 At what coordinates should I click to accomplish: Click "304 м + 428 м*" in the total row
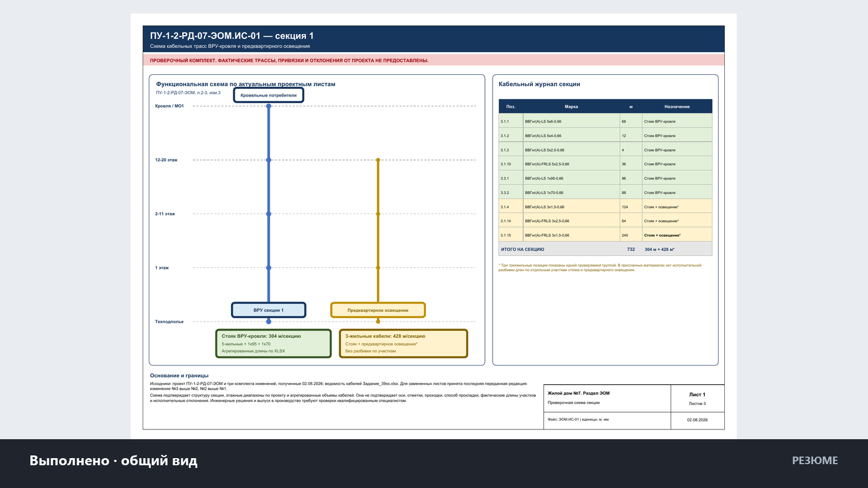pyautogui.click(x=659, y=249)
